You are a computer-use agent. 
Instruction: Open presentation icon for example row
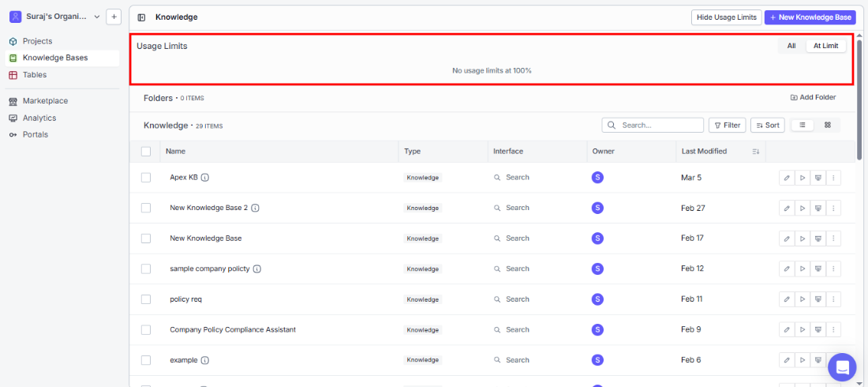pos(817,360)
